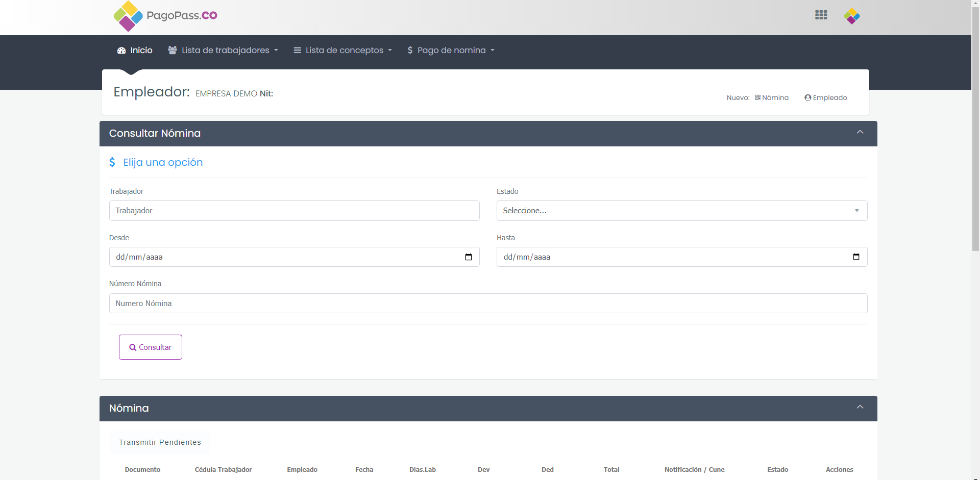Open Lista de trabajadores menu
This screenshot has height=480, width=980.
point(223,50)
